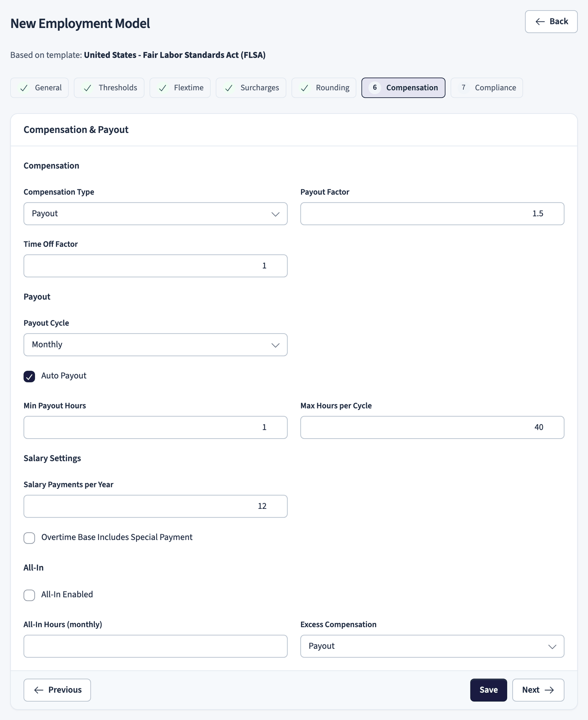This screenshot has height=720, width=588.
Task: Open the General step tab
Action: pos(39,88)
